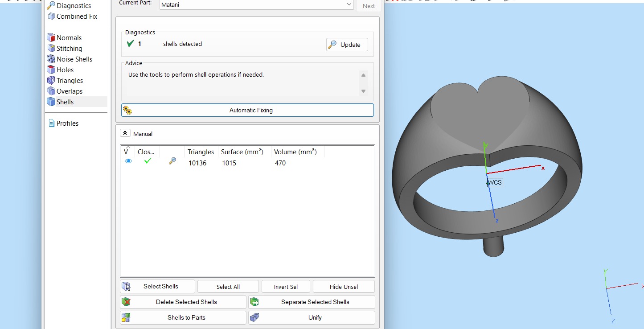
Task: Sort by Triangles column header
Action: pyautogui.click(x=201, y=152)
